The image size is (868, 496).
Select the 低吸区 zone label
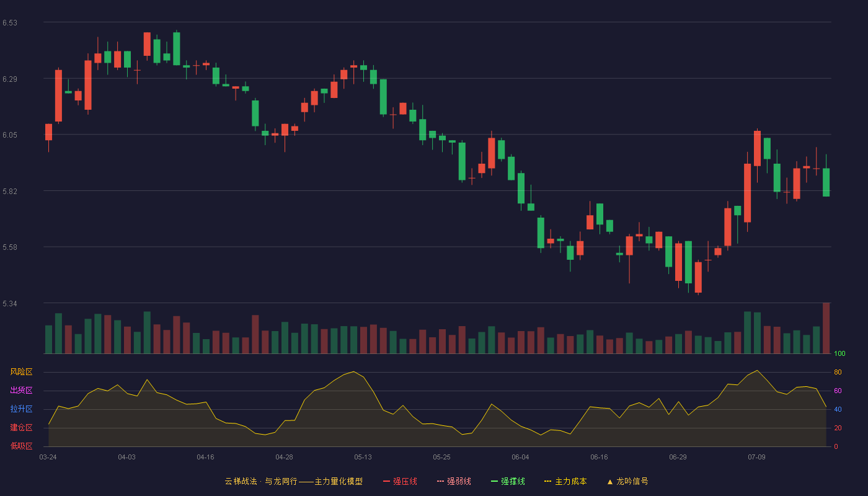point(21,446)
